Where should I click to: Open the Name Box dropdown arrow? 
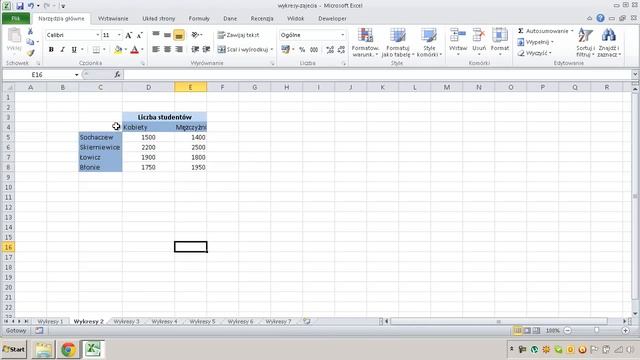[x=76, y=75]
